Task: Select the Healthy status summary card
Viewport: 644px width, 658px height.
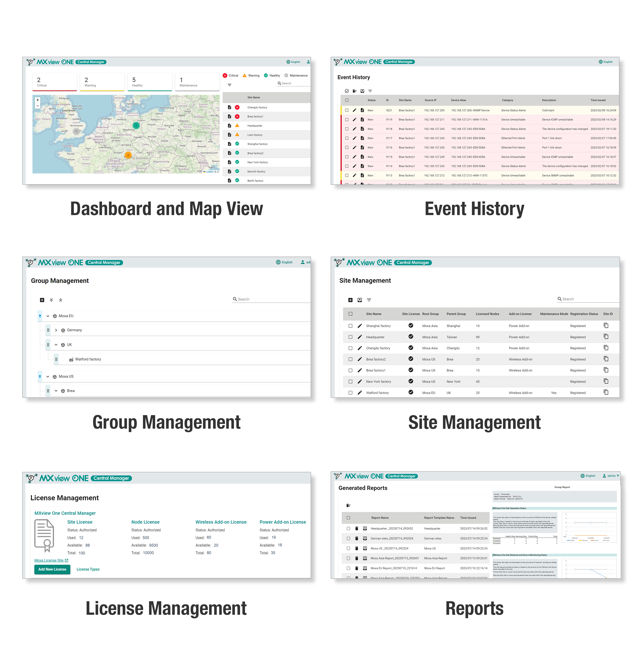Action: point(150,82)
